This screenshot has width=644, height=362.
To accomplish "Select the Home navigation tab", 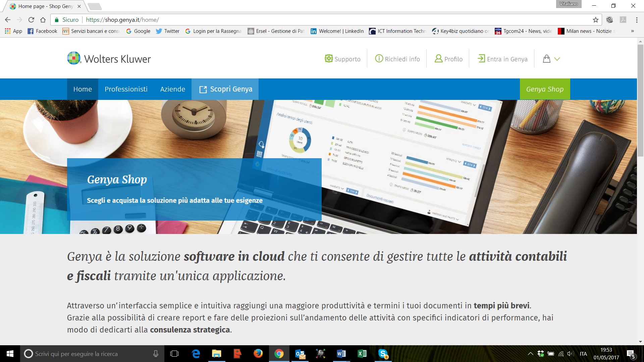I will (83, 89).
